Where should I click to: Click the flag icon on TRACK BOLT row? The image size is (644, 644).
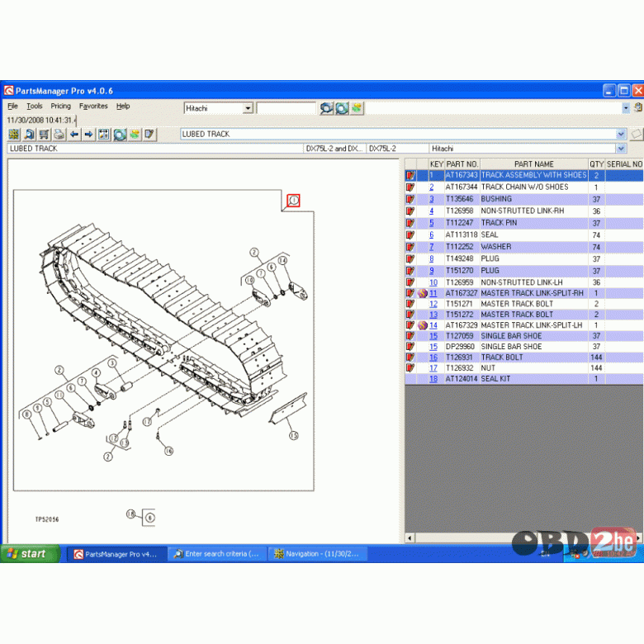click(x=410, y=358)
